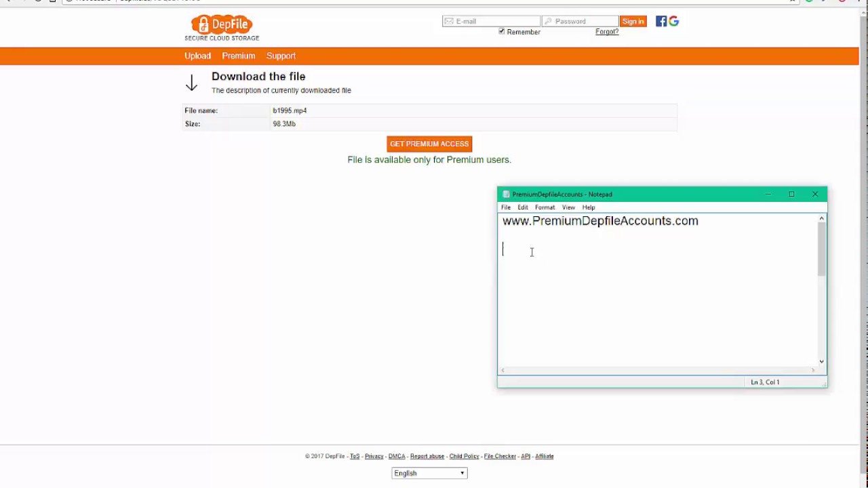Open the Notepad File menu
This screenshot has width=868, height=488.
pyautogui.click(x=506, y=207)
